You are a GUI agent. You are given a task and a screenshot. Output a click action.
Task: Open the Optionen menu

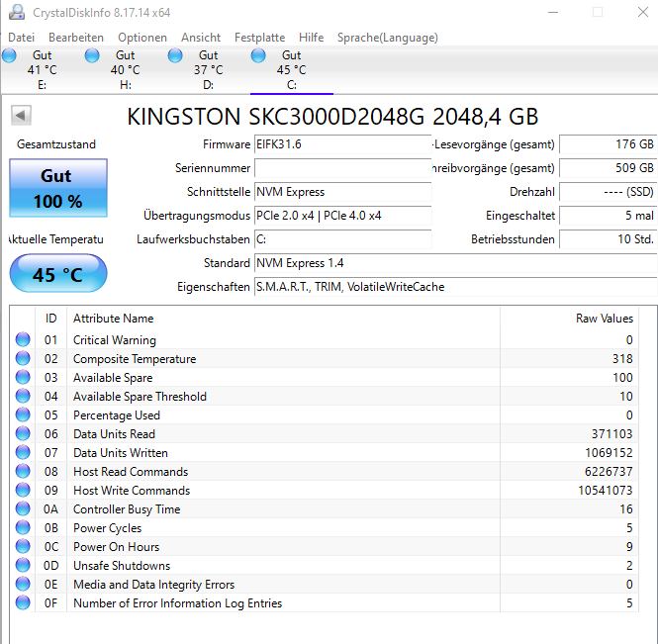coord(142,38)
